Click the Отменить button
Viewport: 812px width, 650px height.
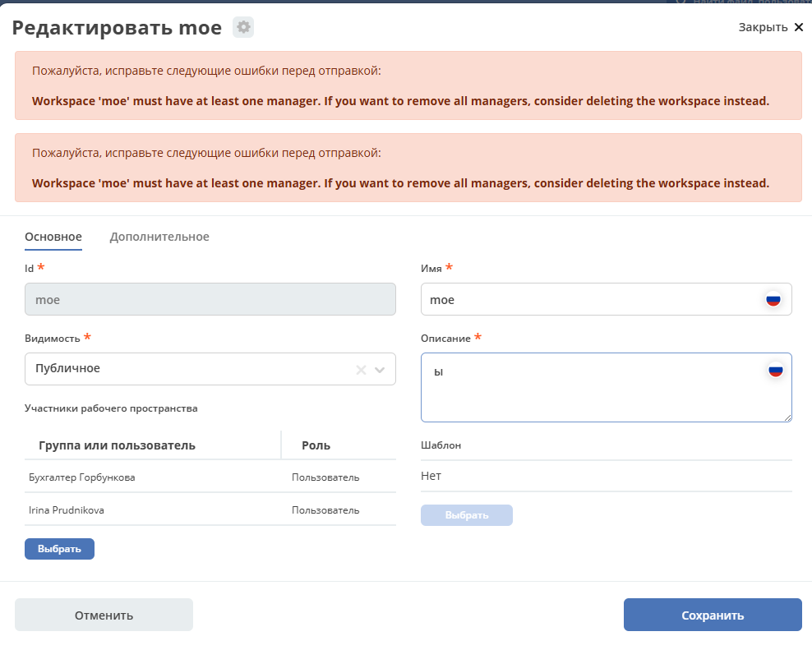(x=104, y=615)
